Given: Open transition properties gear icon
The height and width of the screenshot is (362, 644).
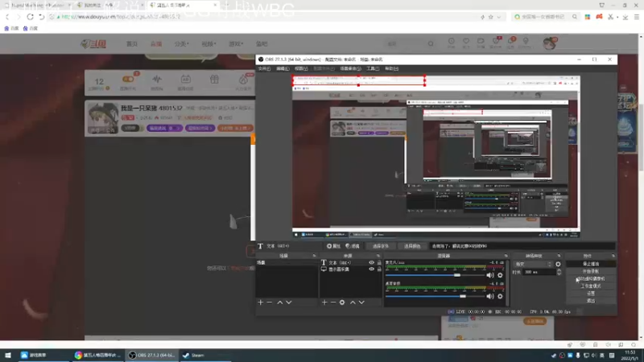Looking at the screenshot, I should coord(558,265).
